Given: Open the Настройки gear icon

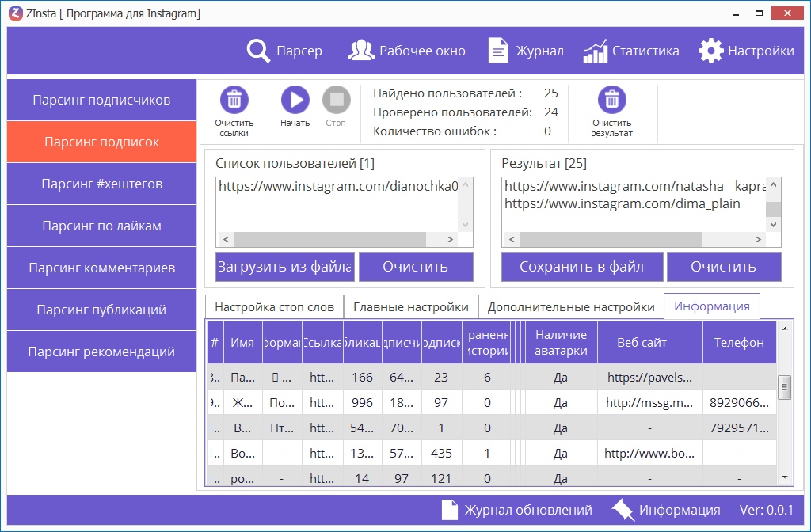Looking at the screenshot, I should click(710, 51).
